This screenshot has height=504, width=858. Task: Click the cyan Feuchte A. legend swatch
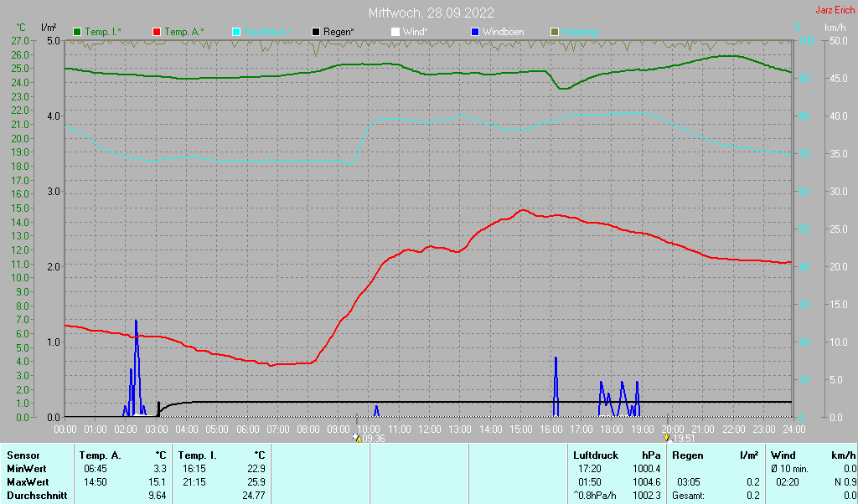pos(236,33)
